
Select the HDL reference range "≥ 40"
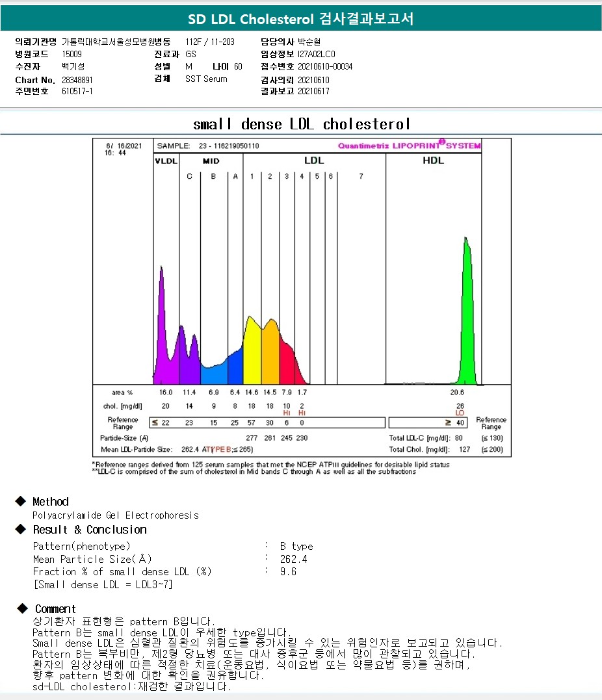pyautogui.click(x=454, y=422)
